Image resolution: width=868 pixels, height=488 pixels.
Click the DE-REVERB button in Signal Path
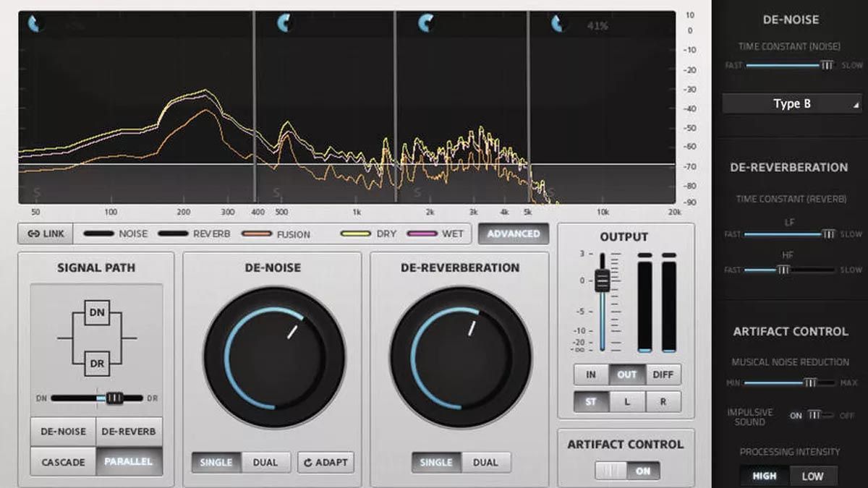coord(129,432)
